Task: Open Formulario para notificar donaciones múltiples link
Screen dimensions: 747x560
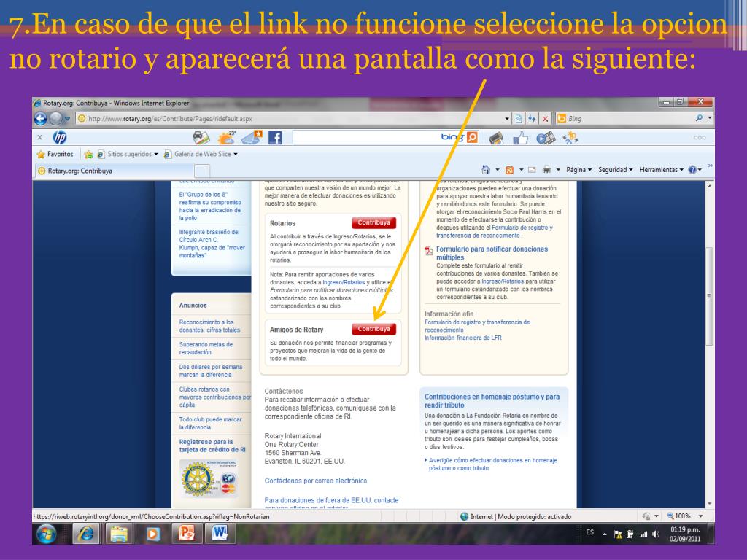Action: click(492, 253)
